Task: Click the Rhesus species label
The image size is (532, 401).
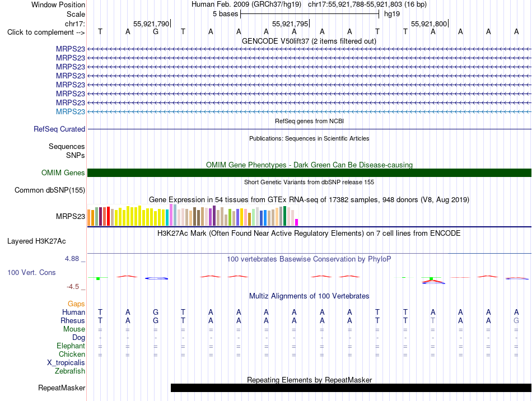Action: pos(73,320)
